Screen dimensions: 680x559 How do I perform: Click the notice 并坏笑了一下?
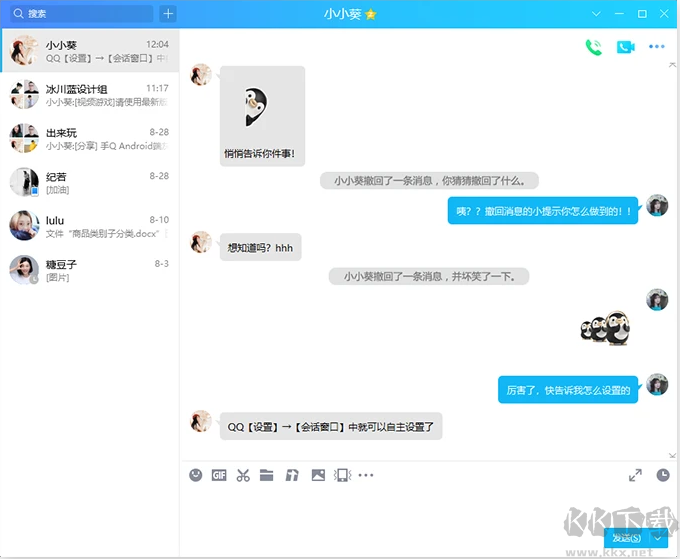[x=429, y=276]
